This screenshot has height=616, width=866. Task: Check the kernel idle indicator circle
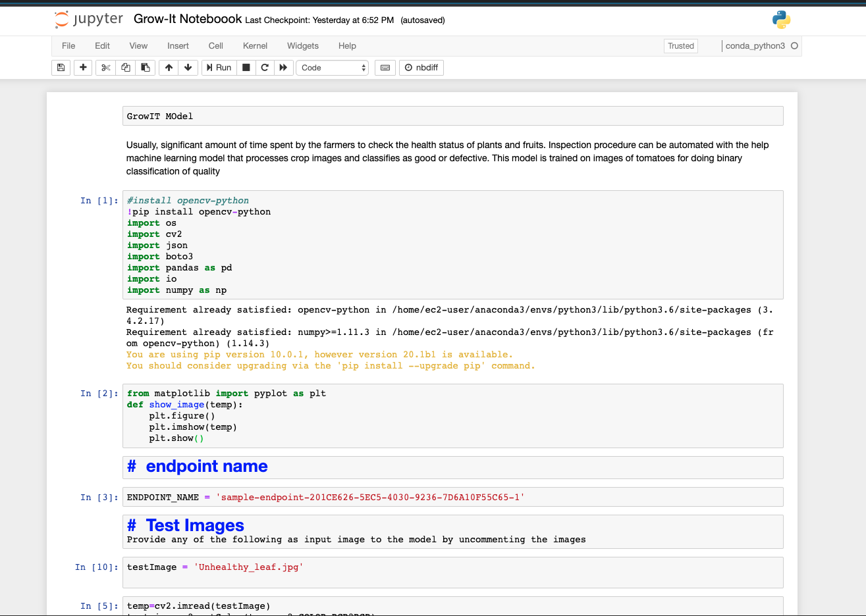pos(794,46)
